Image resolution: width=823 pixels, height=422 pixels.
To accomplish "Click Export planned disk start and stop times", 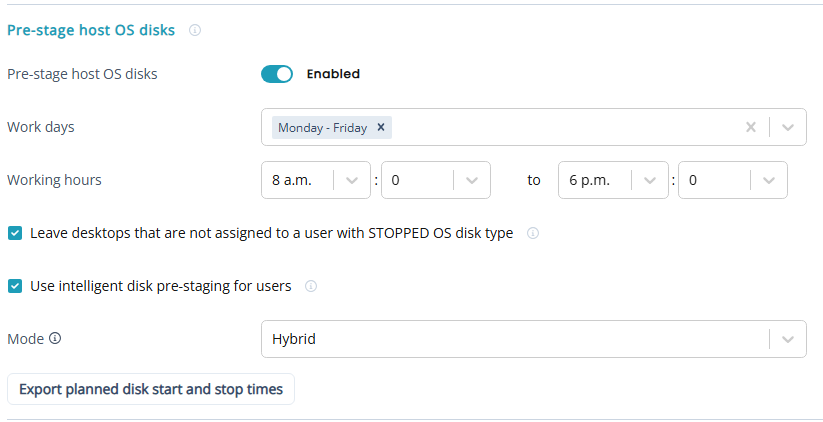I will [151, 389].
